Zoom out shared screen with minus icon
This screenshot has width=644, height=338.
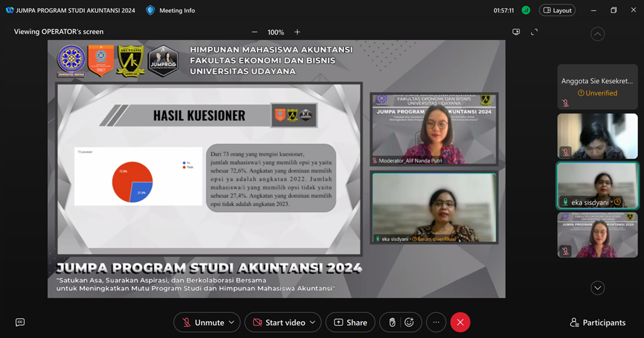[254, 32]
